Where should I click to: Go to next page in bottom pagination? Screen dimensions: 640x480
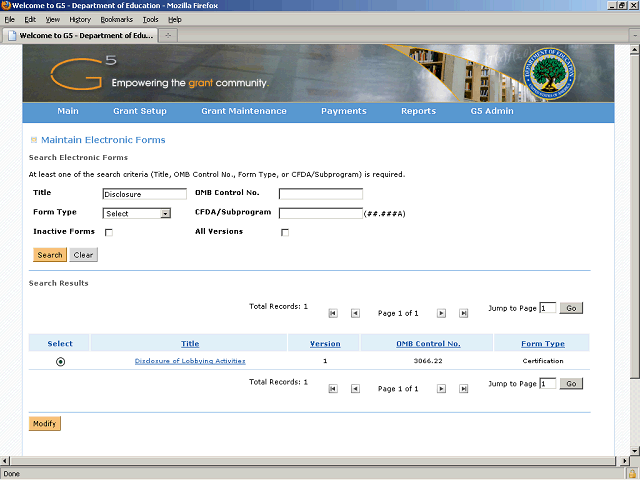click(x=441, y=389)
